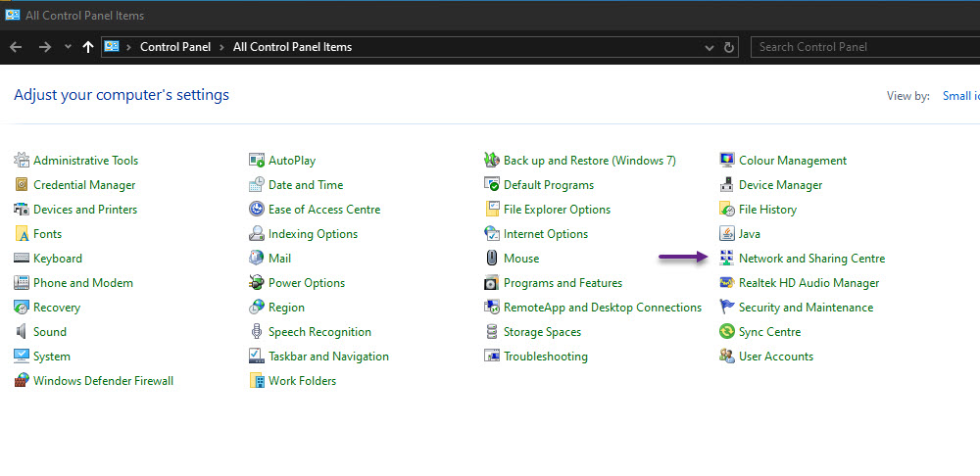The width and height of the screenshot is (980, 476).
Task: Click the Speech Recognition microphone icon
Action: [257, 332]
